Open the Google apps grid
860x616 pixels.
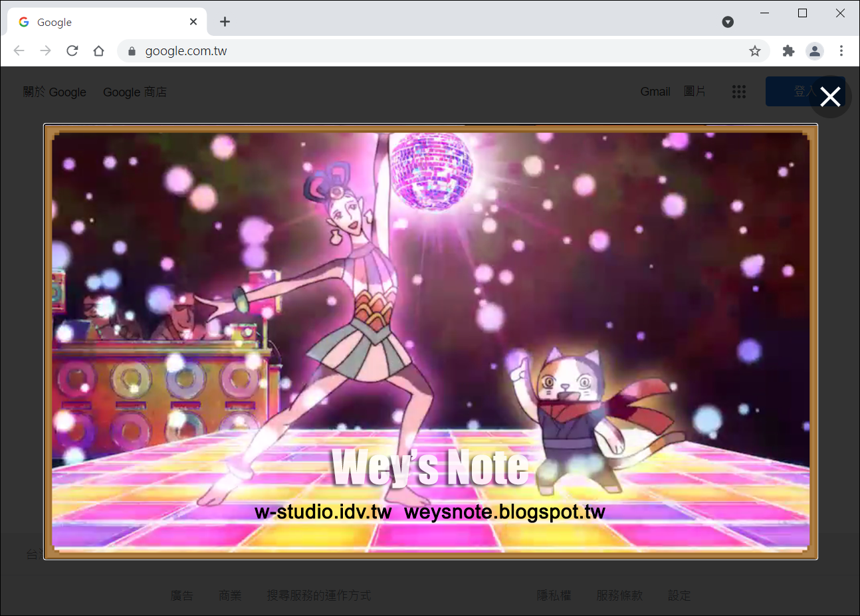(x=739, y=92)
